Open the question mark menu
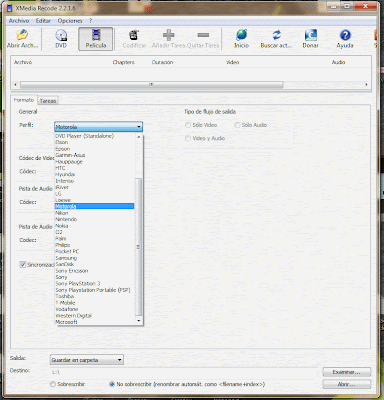 [90, 21]
